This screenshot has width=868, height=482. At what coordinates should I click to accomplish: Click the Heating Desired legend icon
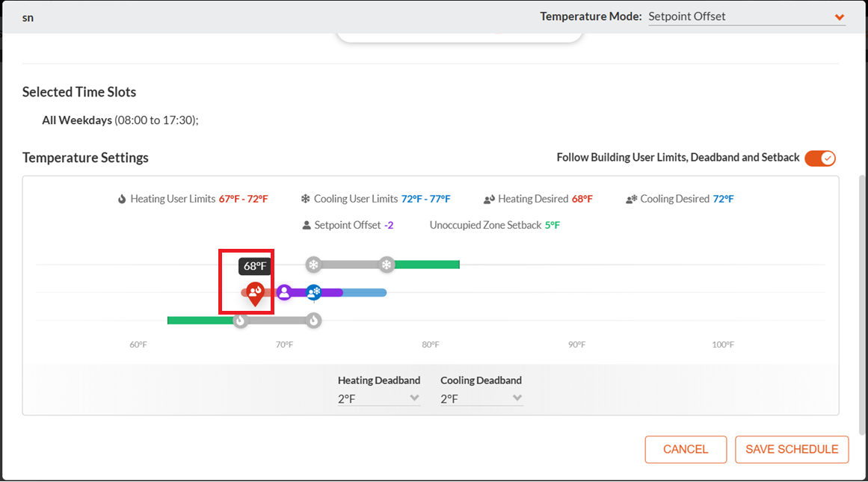tap(489, 200)
